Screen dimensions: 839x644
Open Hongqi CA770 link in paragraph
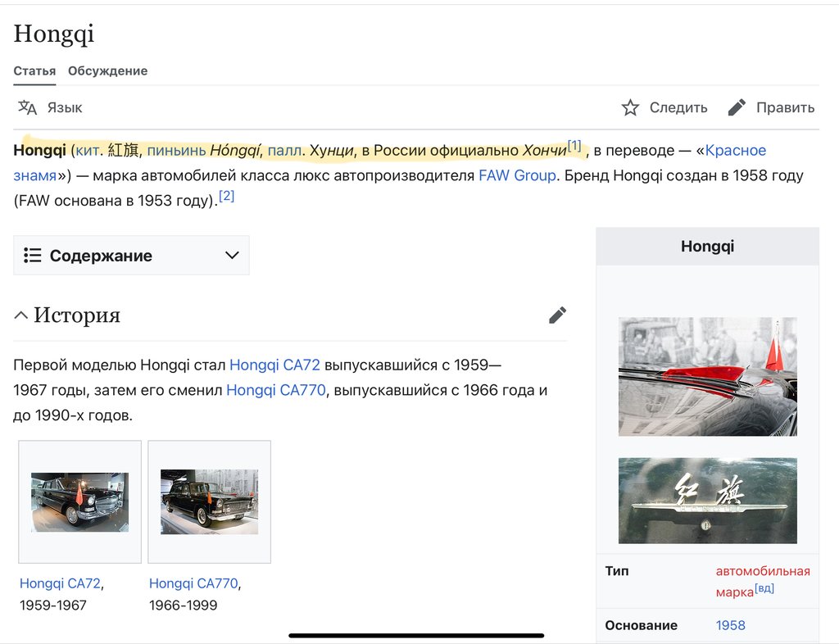tap(276, 390)
